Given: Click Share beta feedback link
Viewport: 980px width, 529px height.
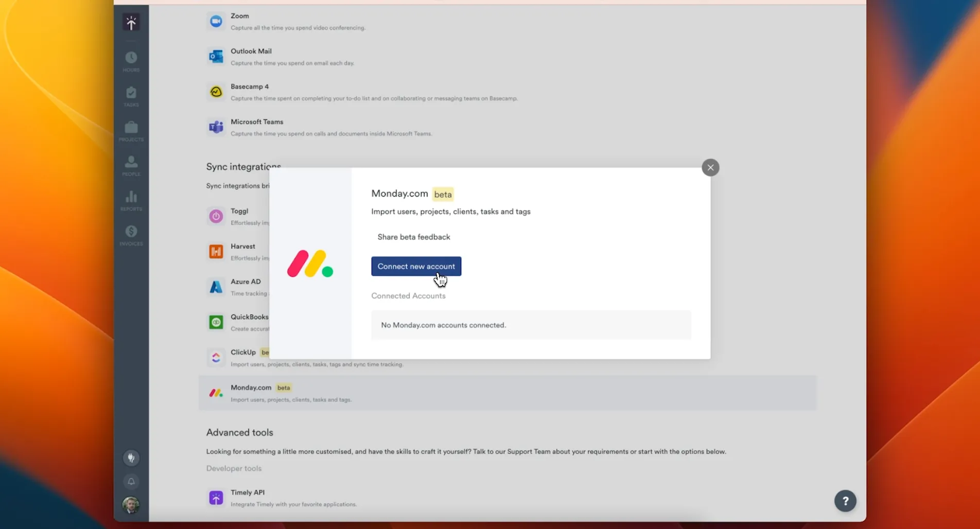Looking at the screenshot, I should (x=413, y=237).
